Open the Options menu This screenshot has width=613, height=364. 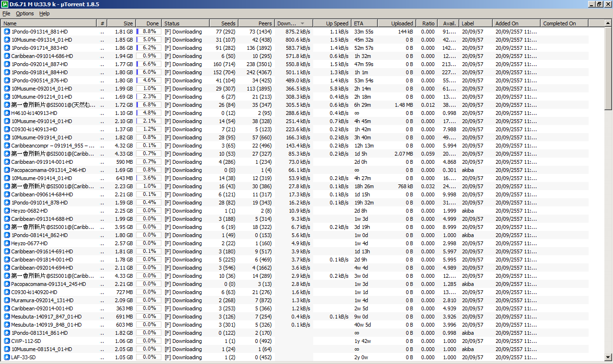tap(25, 13)
